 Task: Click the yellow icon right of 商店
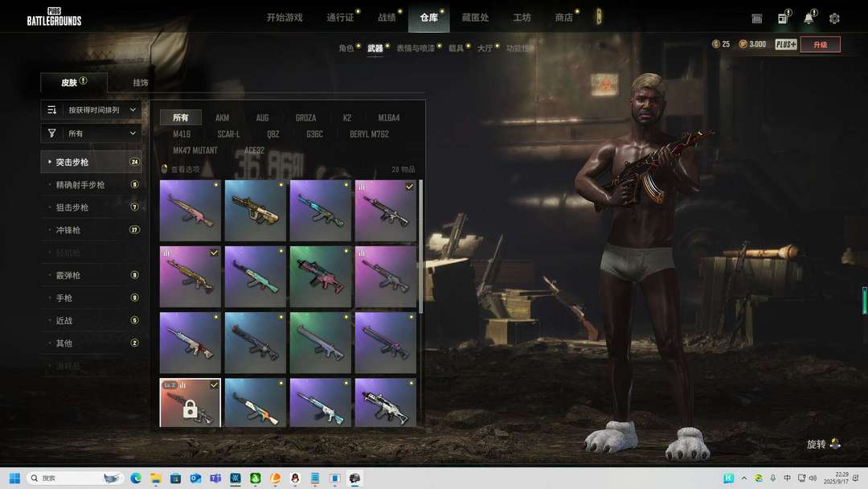click(599, 17)
